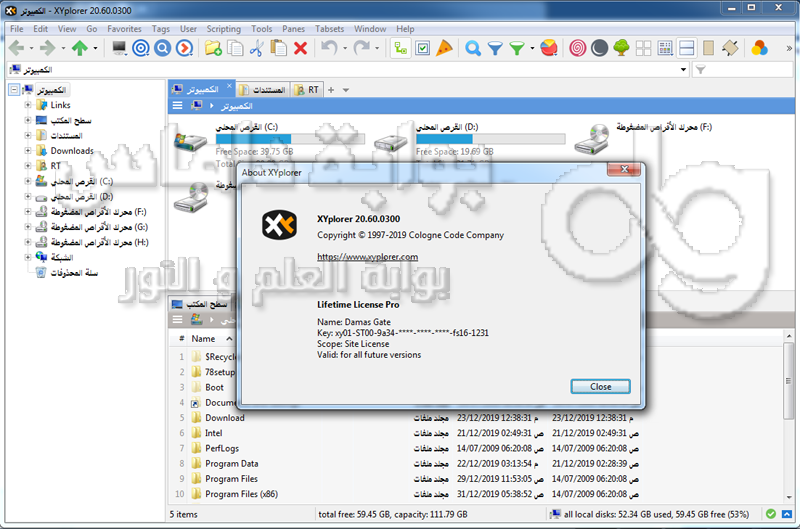Open the File menu
This screenshot has width=800, height=529.
[17, 29]
